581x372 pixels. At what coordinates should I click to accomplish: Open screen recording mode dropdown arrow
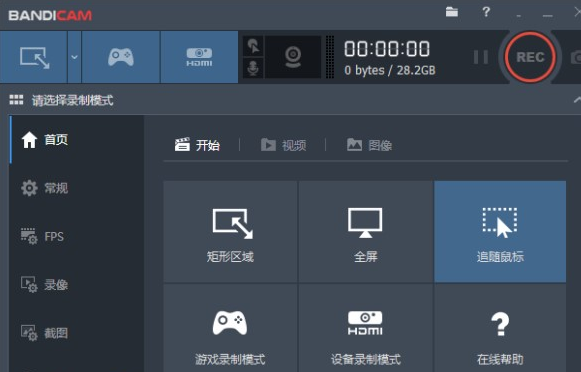coord(74,57)
